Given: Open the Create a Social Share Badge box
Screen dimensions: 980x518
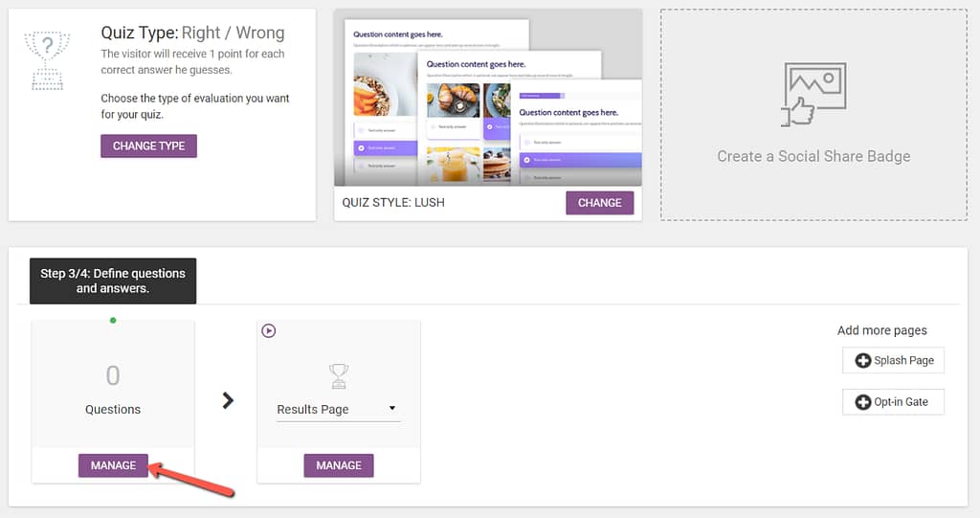Looking at the screenshot, I should 813,115.
